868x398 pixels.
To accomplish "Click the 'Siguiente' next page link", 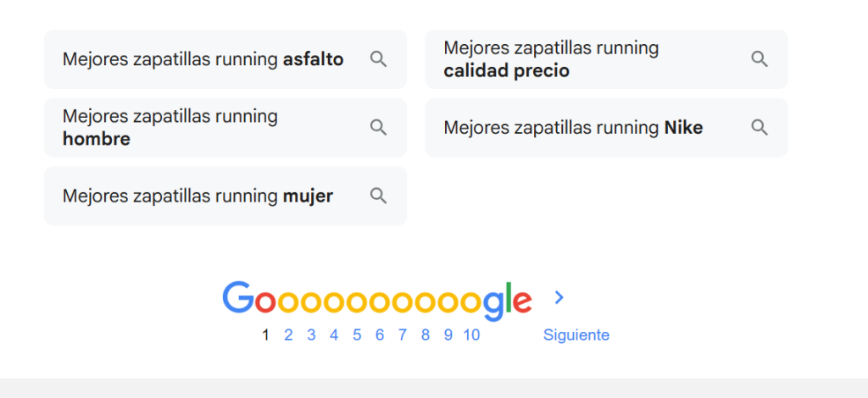I will click(576, 335).
